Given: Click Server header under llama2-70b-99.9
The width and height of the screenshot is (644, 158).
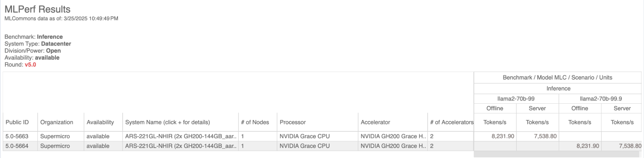Looking at the screenshot, I should tap(622, 108).
